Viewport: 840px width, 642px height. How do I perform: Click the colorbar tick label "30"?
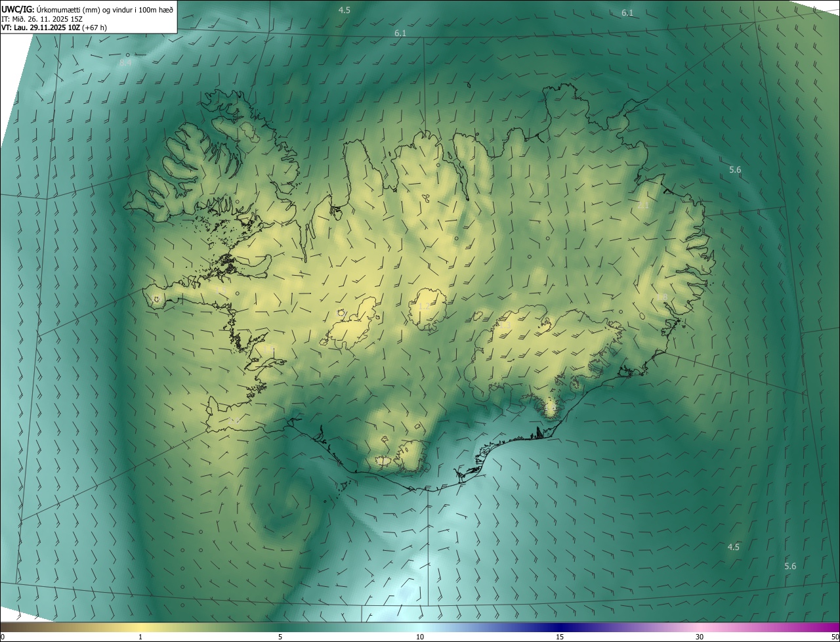(x=700, y=637)
